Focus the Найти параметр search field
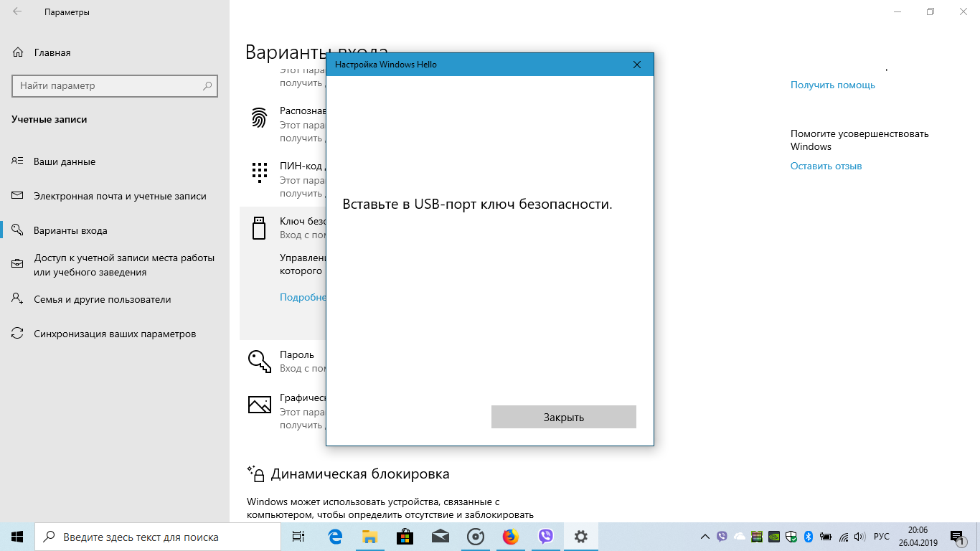 (115, 86)
